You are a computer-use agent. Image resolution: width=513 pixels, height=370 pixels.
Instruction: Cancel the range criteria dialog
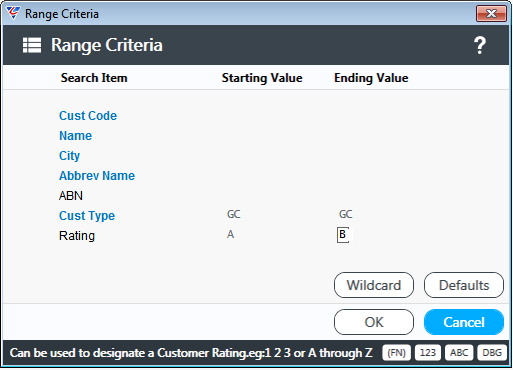point(464,322)
